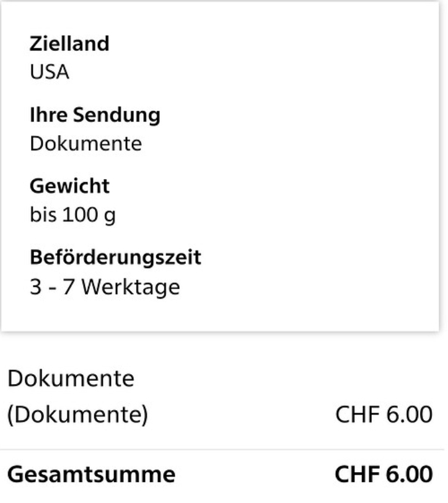
Task: Select the USA destination value
Action: (x=50, y=72)
